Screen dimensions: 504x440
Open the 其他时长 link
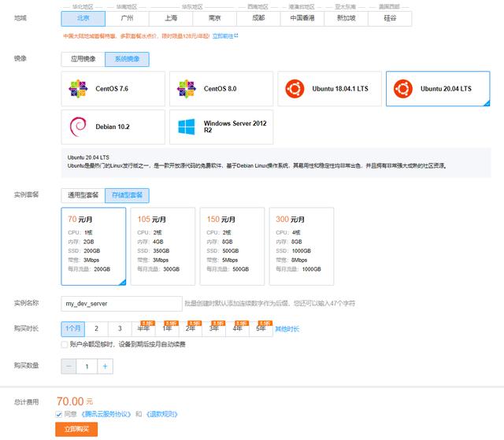(287, 329)
